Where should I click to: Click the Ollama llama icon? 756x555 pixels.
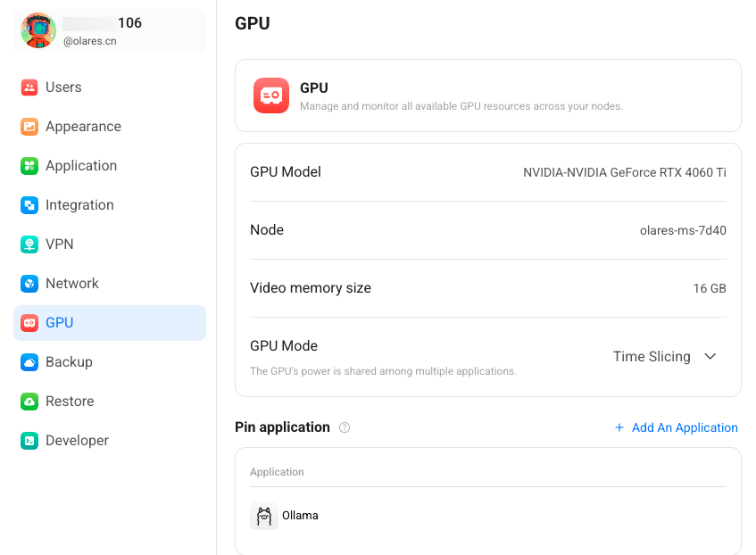[x=264, y=516]
